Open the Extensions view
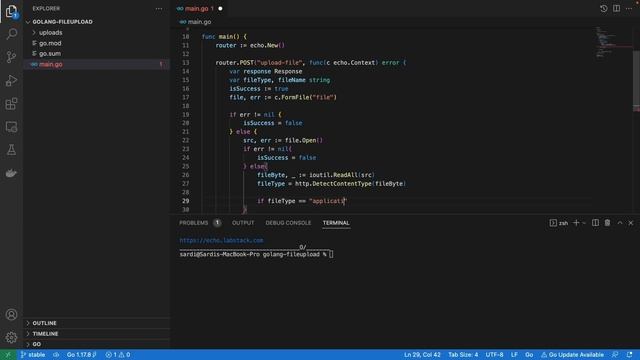The height and width of the screenshot is (360, 640). [11, 104]
